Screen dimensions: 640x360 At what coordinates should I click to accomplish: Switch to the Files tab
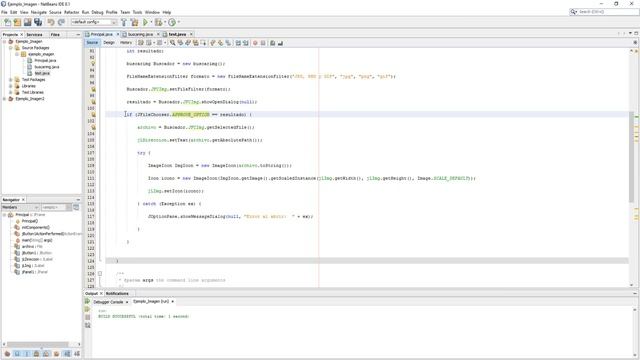(55, 35)
